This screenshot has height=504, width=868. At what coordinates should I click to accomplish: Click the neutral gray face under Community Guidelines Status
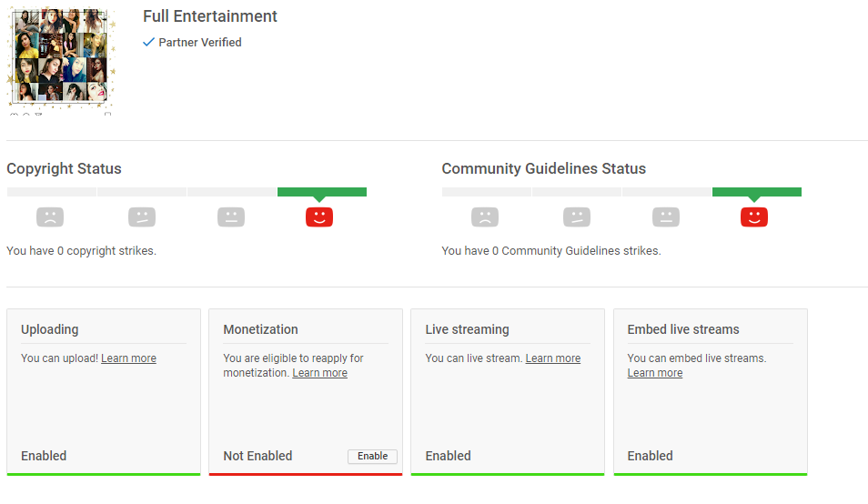[x=666, y=217]
